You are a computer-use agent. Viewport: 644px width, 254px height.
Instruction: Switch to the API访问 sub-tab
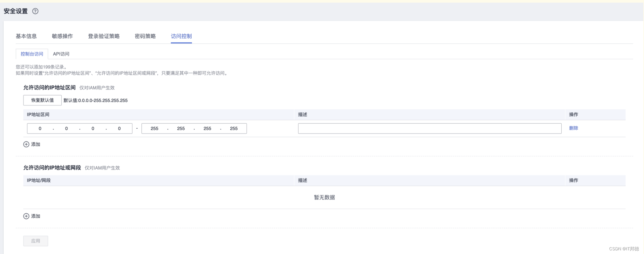[61, 54]
